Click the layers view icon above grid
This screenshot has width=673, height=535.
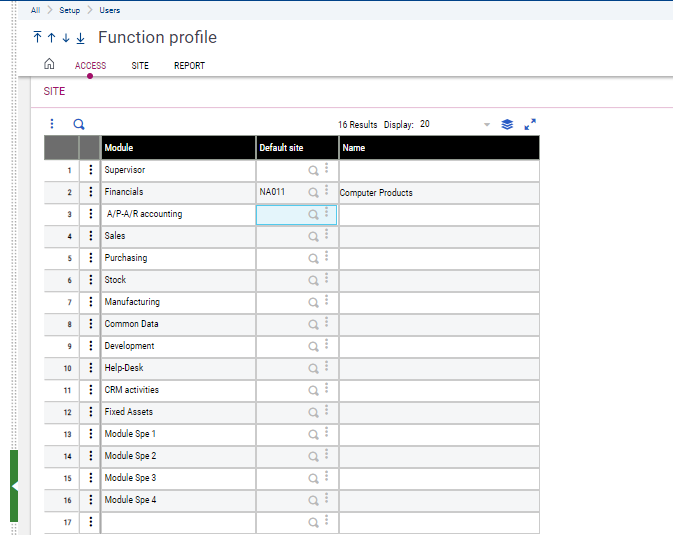click(x=507, y=125)
